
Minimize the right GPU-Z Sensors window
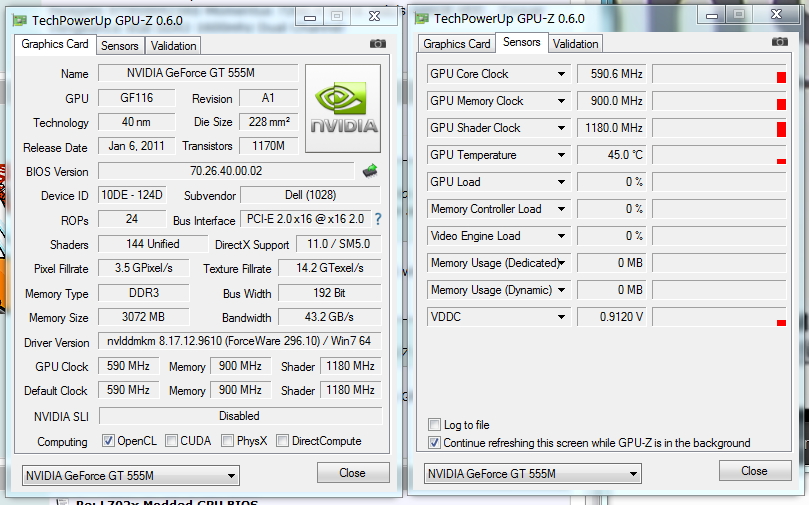711,15
